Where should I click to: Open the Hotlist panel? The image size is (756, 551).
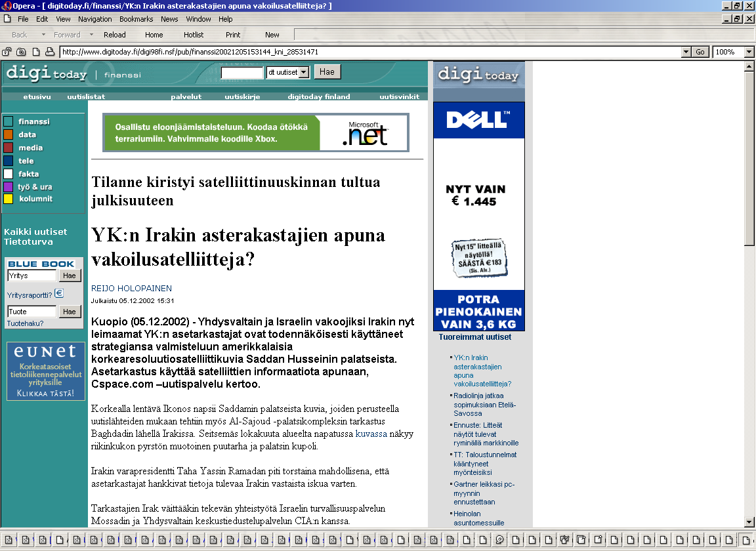[194, 35]
